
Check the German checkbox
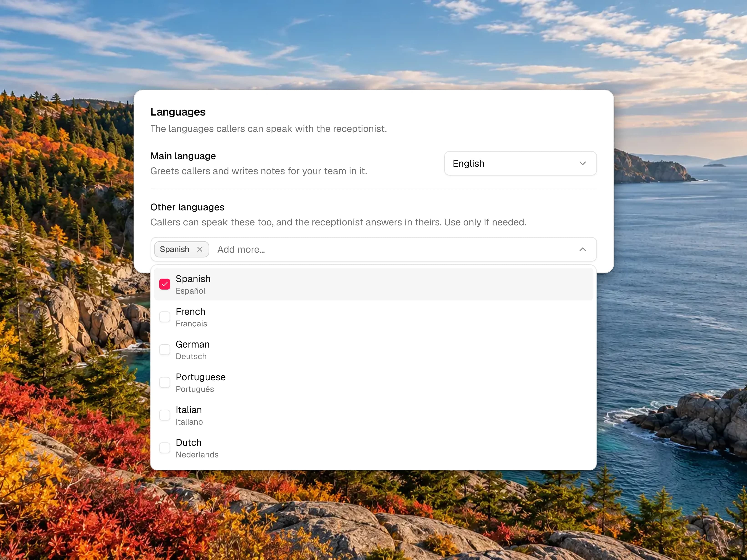[x=165, y=350]
